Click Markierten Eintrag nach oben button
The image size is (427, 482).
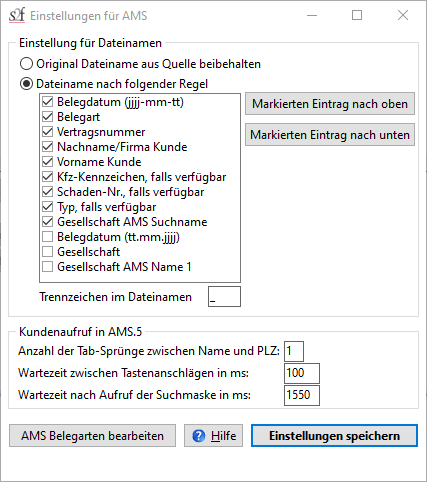330,104
